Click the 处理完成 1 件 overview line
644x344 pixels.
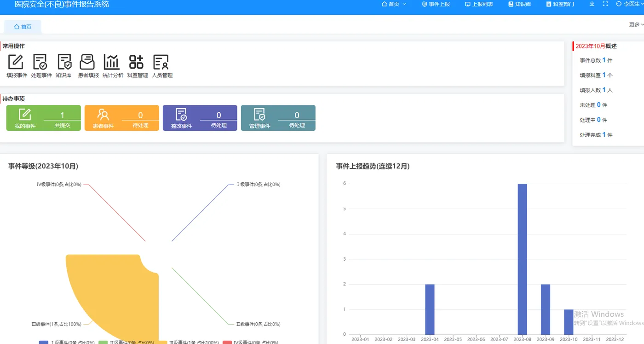click(596, 135)
